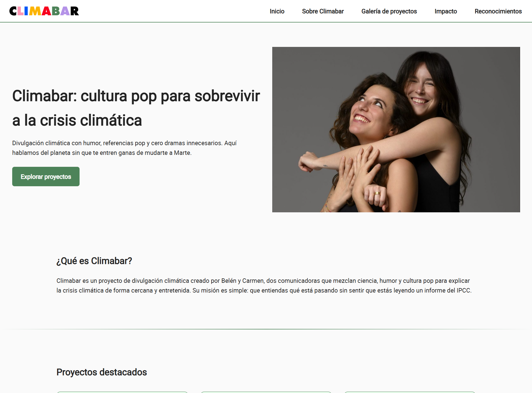Click the third project card top edge
This screenshot has width=532, height=393.
[x=410, y=392]
